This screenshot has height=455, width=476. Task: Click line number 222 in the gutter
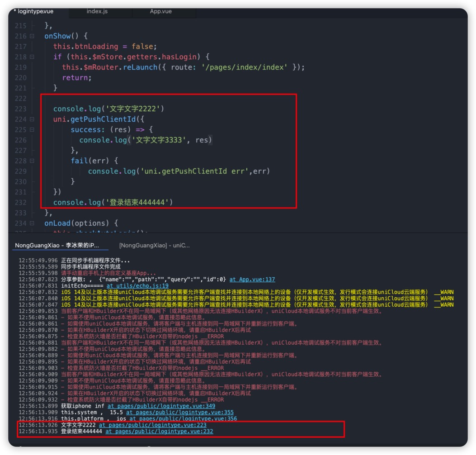pyautogui.click(x=21, y=99)
